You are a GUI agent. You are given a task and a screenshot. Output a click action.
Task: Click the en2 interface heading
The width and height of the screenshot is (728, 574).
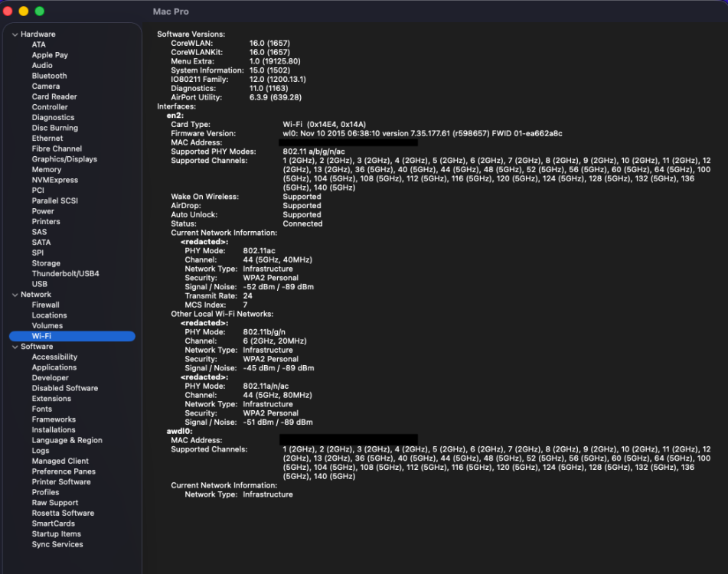coord(175,116)
